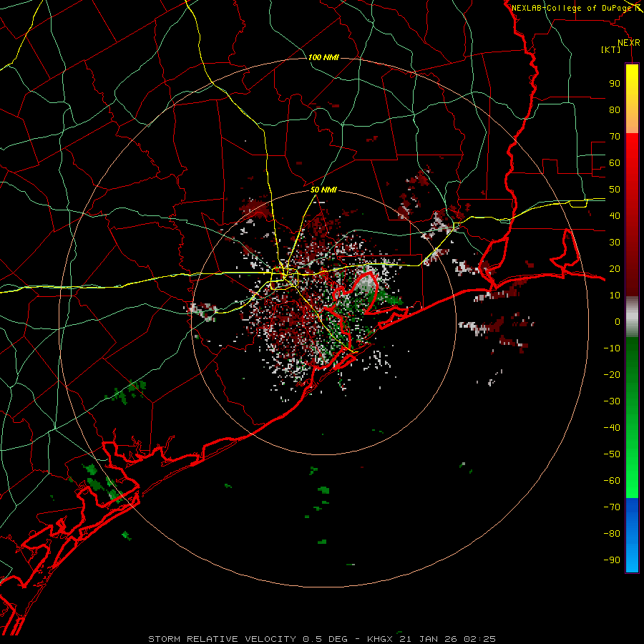Screen dimensions: 644x644
Task: Click the blue bottom segment of color bar
Action: pyautogui.click(x=632, y=535)
